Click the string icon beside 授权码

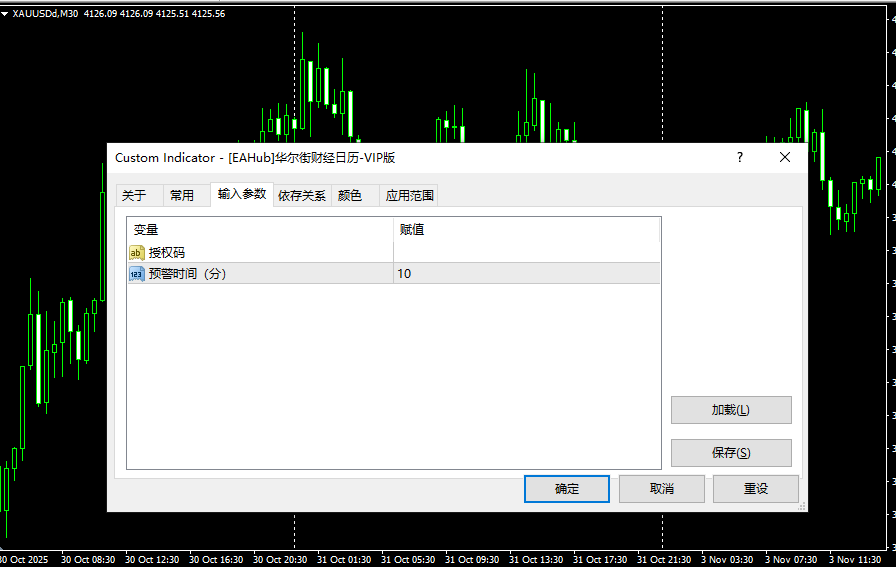137,253
